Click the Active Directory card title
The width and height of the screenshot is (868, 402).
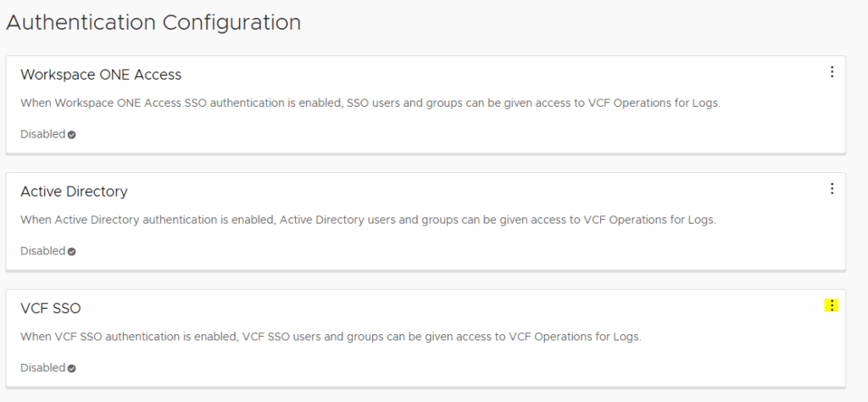pos(74,192)
